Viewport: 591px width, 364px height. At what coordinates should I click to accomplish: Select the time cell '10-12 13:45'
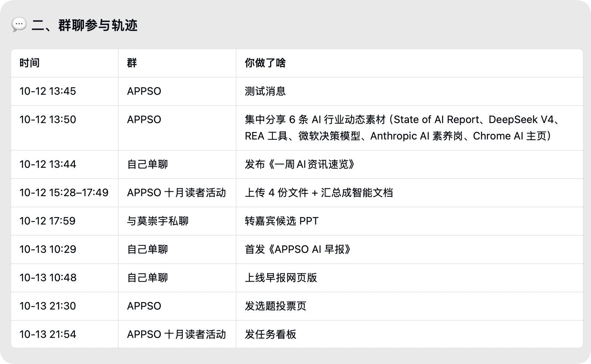point(48,91)
